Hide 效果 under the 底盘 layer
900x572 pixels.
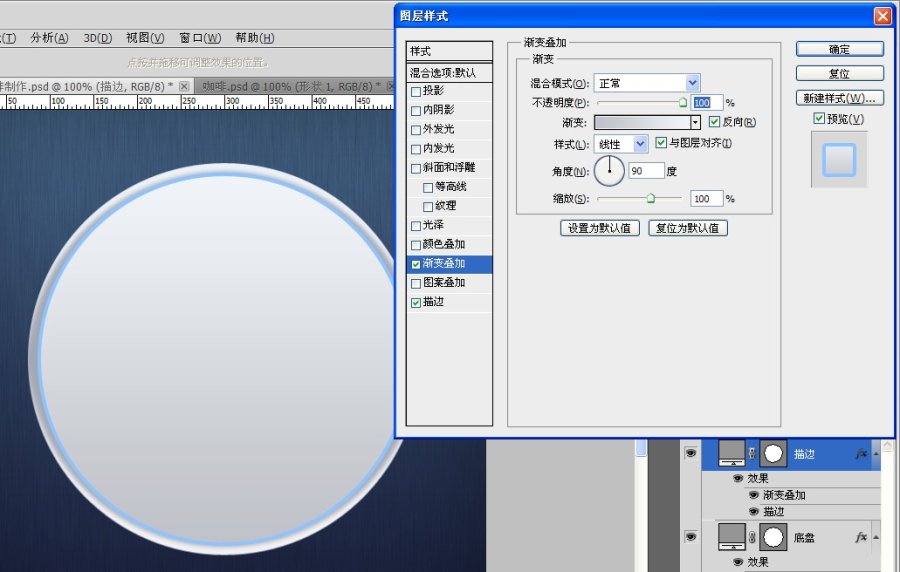(738, 562)
